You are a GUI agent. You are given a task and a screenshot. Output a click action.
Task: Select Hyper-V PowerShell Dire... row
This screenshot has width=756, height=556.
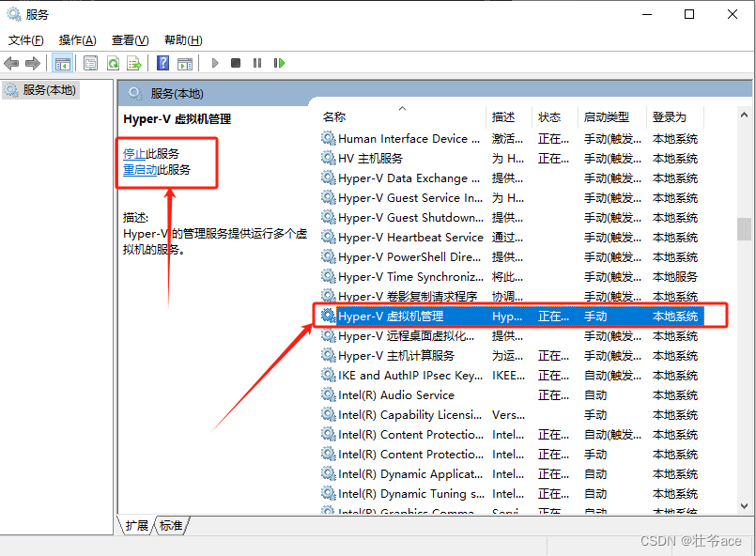[x=512, y=257]
